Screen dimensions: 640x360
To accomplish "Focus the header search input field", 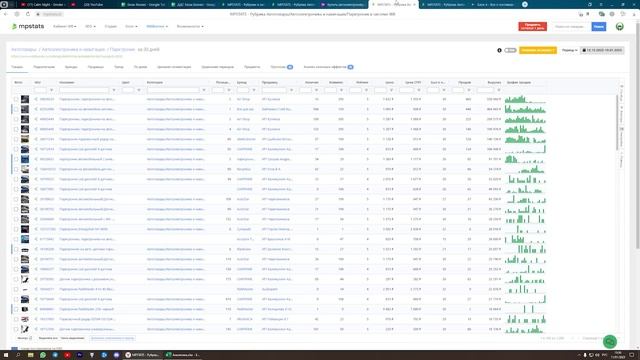I will 570,27.
